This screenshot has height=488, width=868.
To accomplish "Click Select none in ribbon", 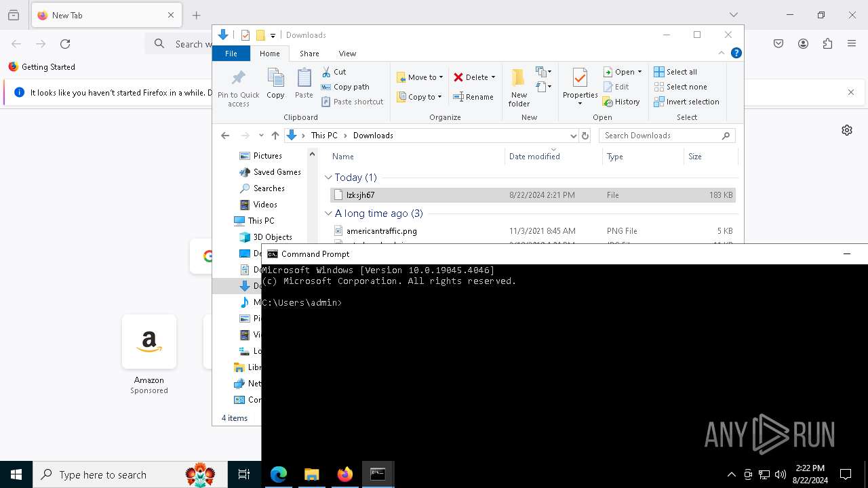I will 680,87.
